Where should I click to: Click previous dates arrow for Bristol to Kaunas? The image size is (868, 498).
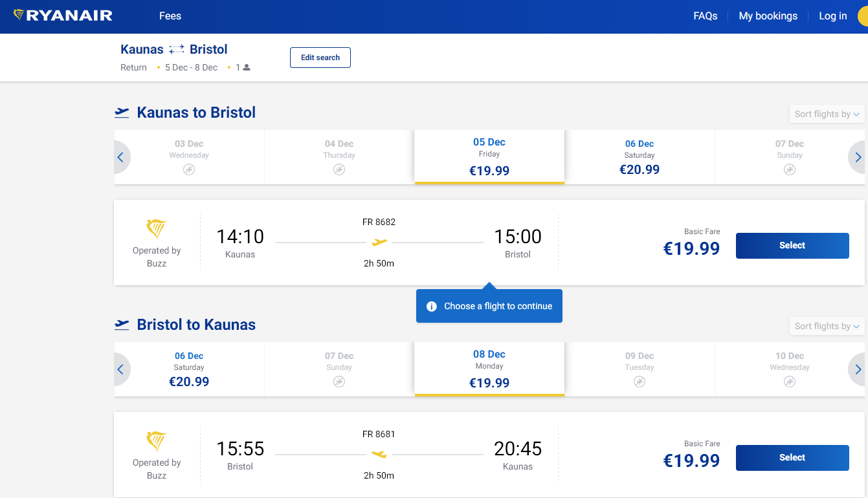[120, 369]
